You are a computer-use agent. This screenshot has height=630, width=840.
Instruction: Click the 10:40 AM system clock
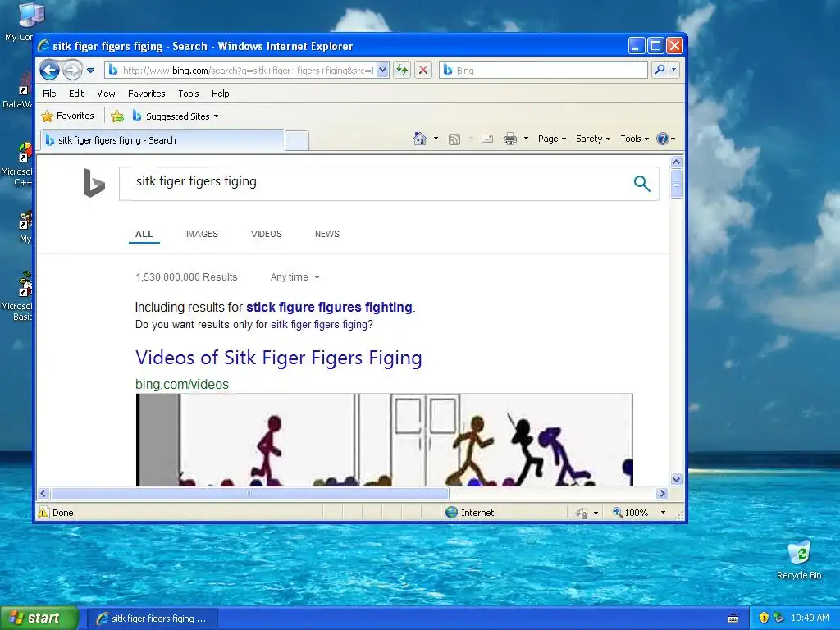[810, 619]
